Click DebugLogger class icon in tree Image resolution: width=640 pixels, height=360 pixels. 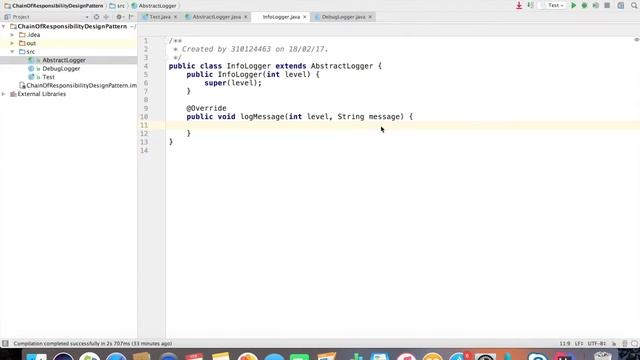click(x=31, y=69)
